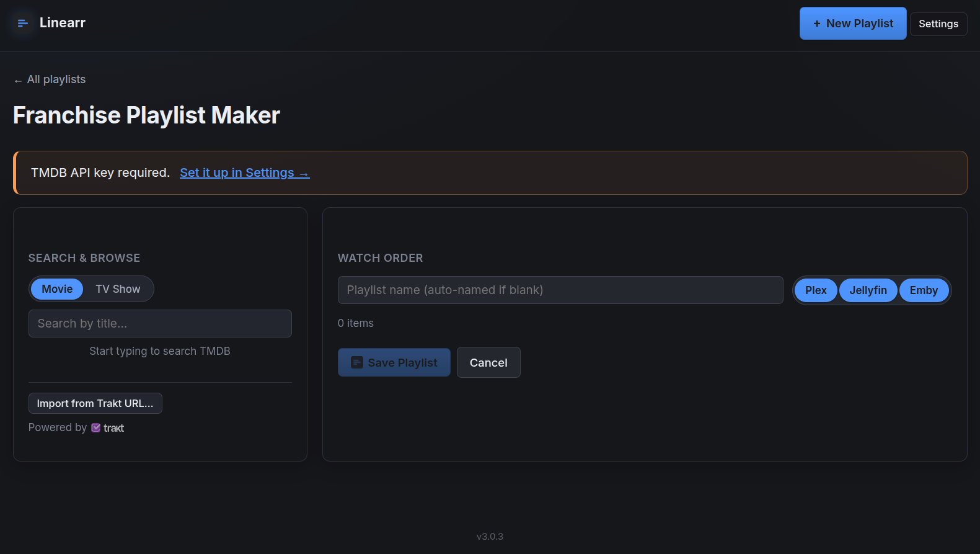Viewport: 980px width, 554px height.
Task: Toggle the Emby server chip
Action: click(x=924, y=290)
